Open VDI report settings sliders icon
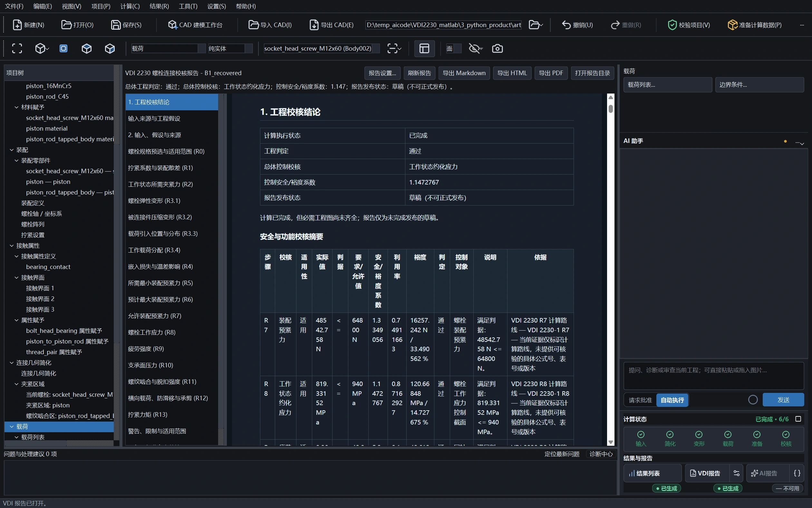The height and width of the screenshot is (508, 812). 737,473
